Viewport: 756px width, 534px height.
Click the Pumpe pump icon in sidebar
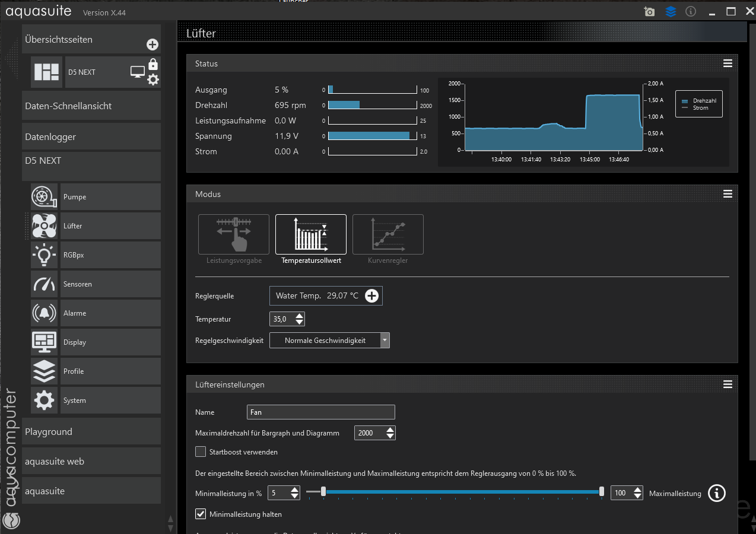pos(44,196)
